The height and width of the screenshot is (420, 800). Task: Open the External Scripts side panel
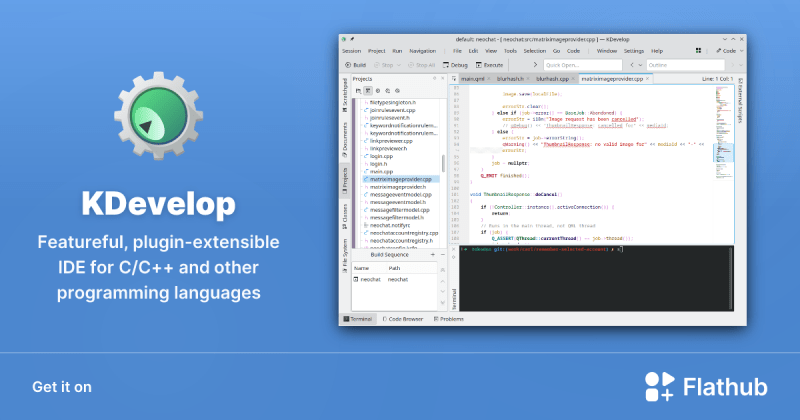click(x=740, y=100)
